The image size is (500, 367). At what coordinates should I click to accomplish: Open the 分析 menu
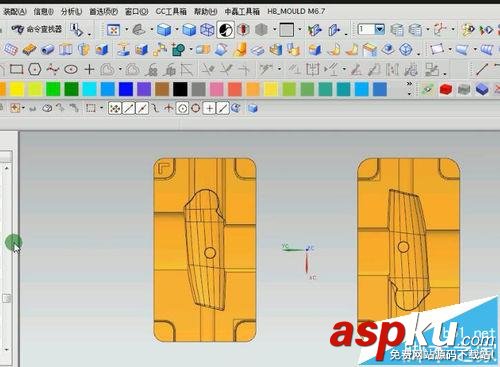[x=71, y=11]
